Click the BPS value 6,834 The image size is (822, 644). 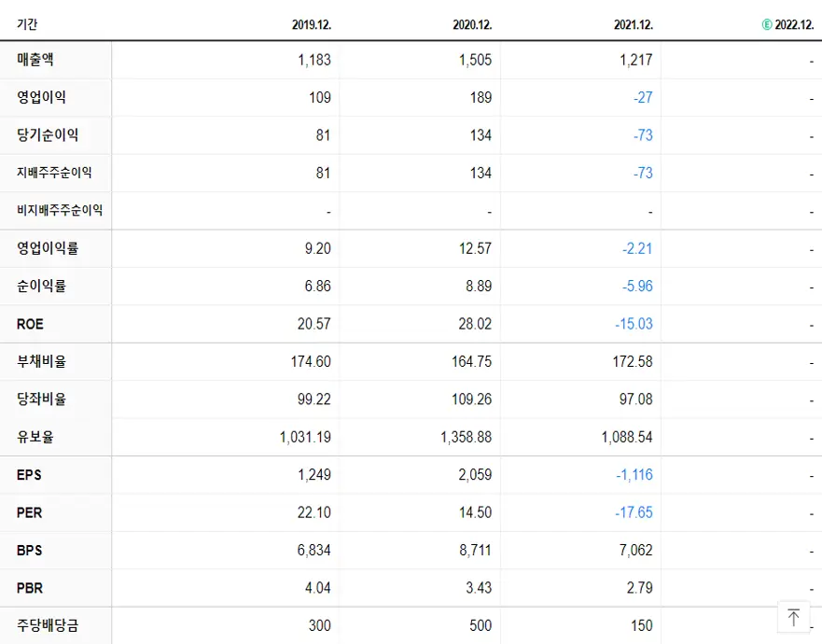(314, 551)
